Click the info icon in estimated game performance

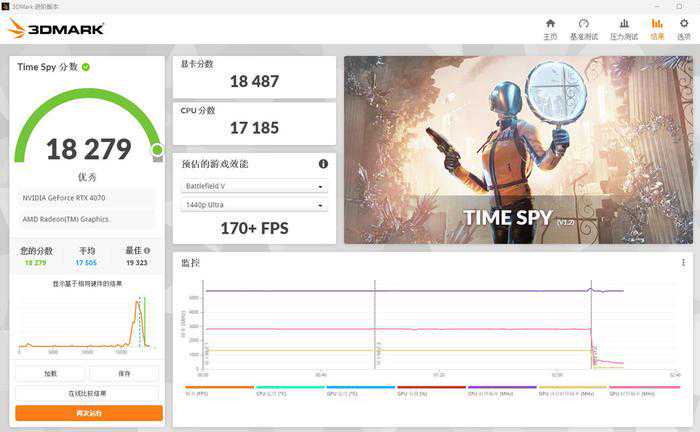click(x=323, y=164)
